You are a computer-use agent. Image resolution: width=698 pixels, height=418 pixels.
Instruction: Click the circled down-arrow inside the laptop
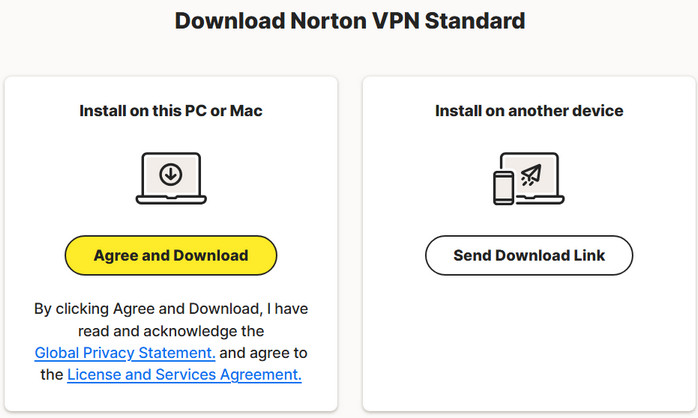pos(171,175)
